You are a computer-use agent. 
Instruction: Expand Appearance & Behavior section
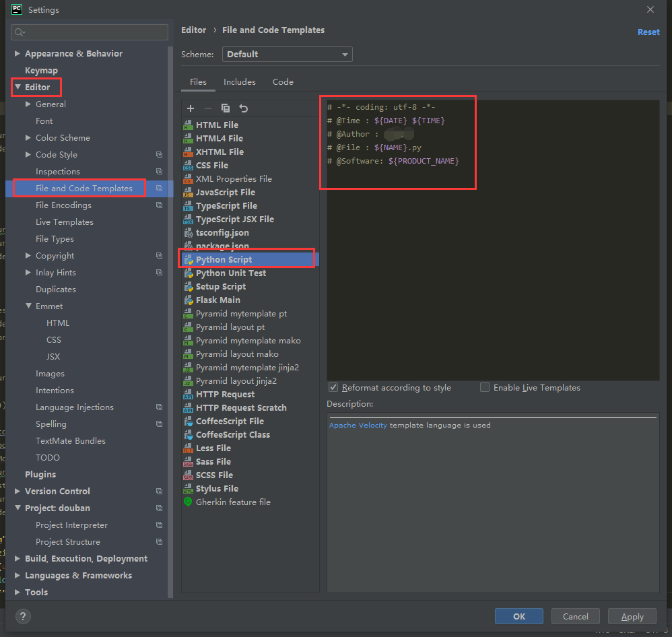tap(17, 54)
